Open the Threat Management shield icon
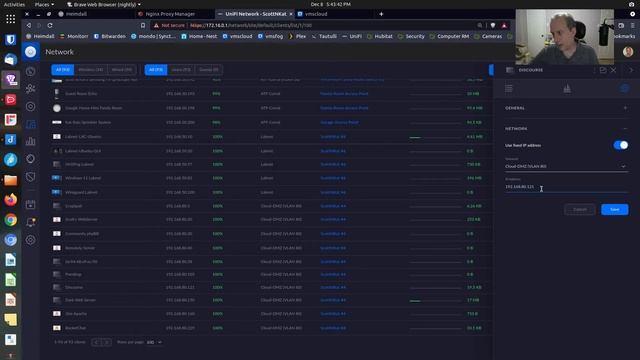Image resolution: width=640 pixels, height=360 pixels. click(31, 177)
